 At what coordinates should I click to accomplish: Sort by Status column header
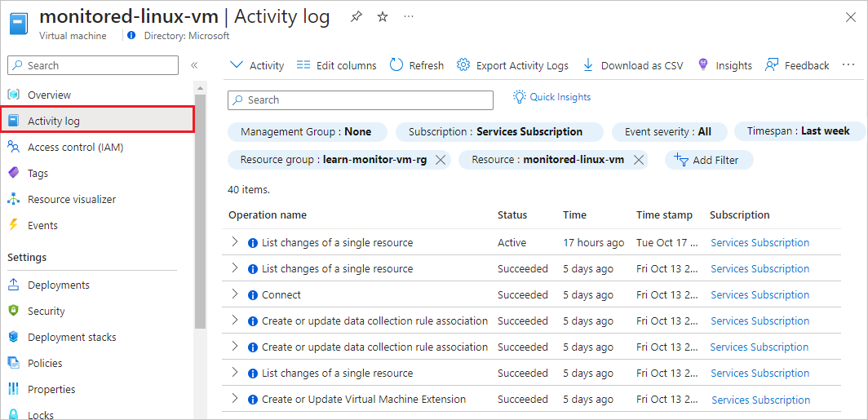(x=512, y=214)
